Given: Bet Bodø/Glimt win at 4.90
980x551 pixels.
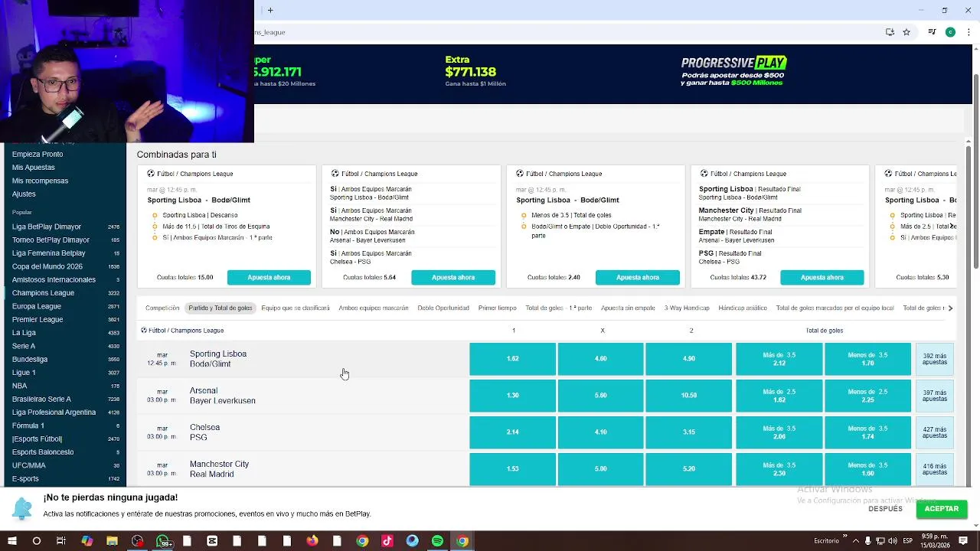Looking at the screenshot, I should coord(689,359).
